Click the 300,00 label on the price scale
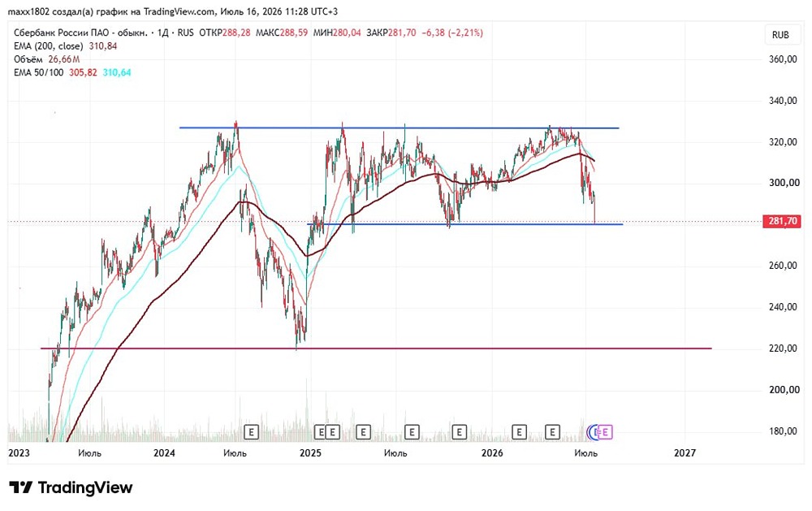Screen dimensions: 812x511 pyautogui.click(x=784, y=183)
